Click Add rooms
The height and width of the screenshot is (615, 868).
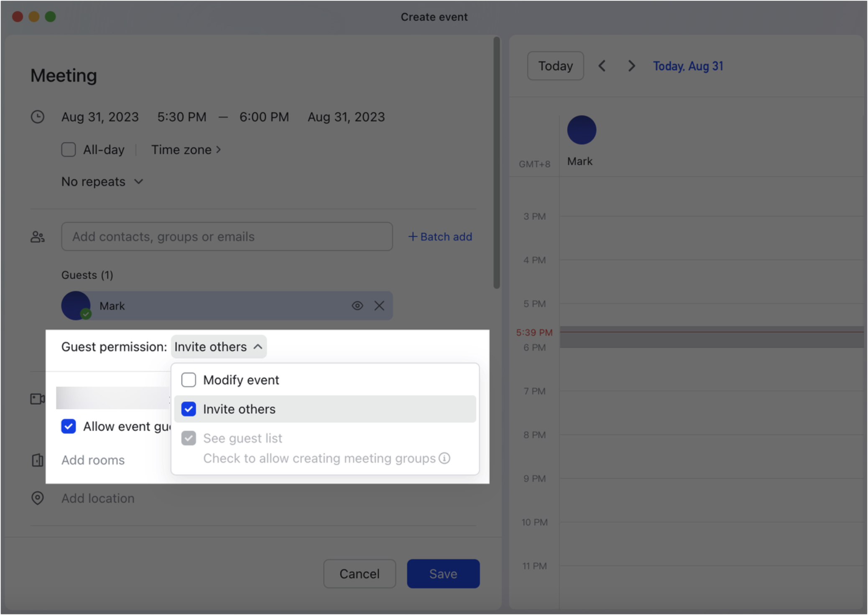(93, 460)
